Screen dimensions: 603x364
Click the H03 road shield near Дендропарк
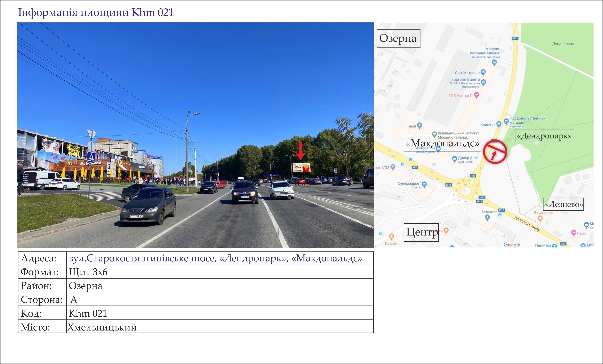click(515, 38)
